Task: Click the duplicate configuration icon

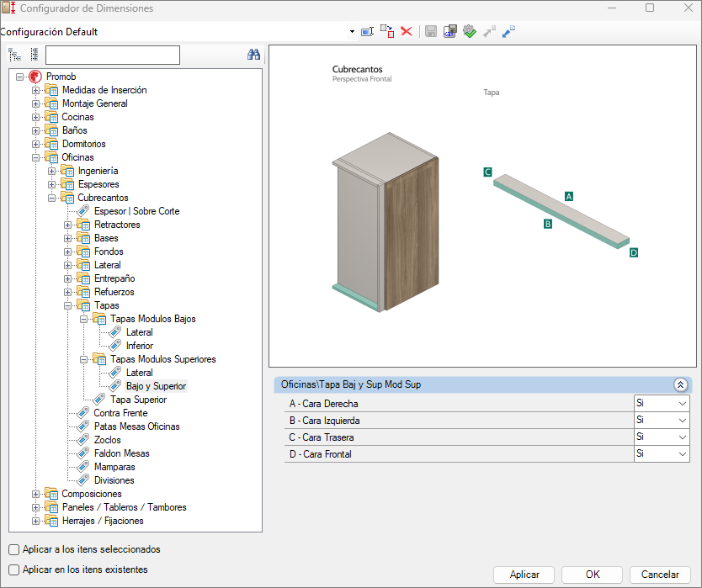Action: tap(386, 31)
